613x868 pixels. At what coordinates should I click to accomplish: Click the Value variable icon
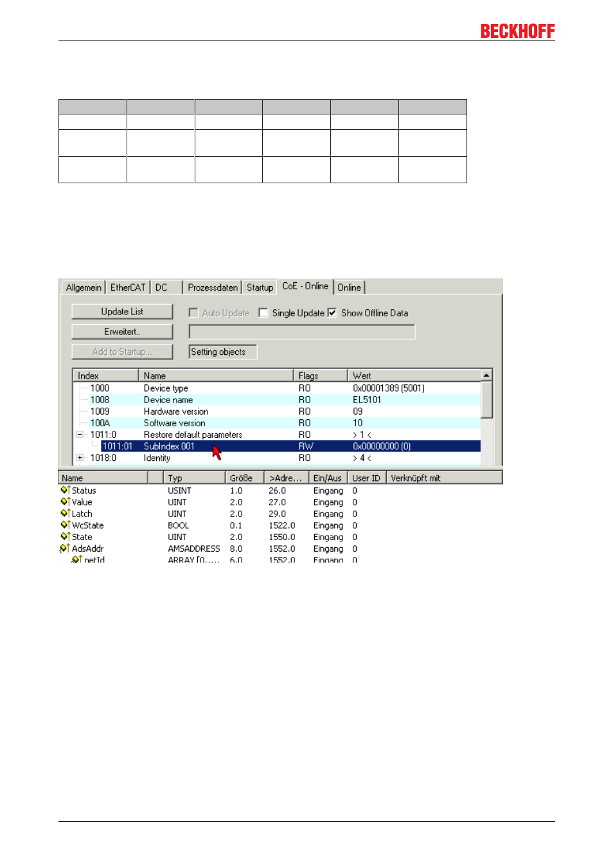[x=65, y=502]
